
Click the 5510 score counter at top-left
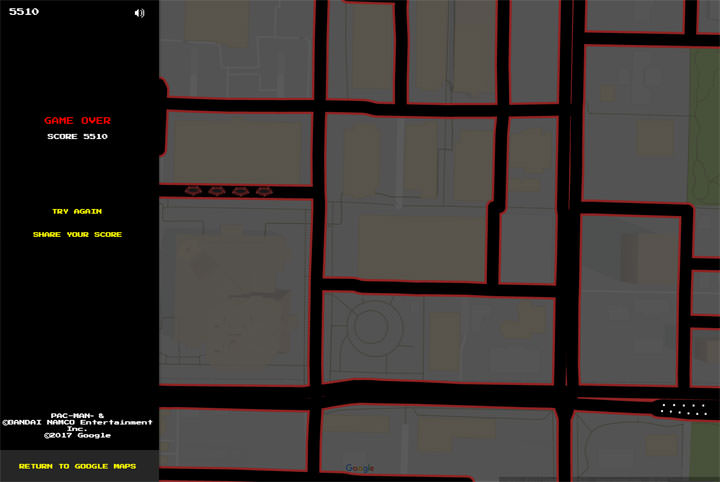[x=24, y=12]
